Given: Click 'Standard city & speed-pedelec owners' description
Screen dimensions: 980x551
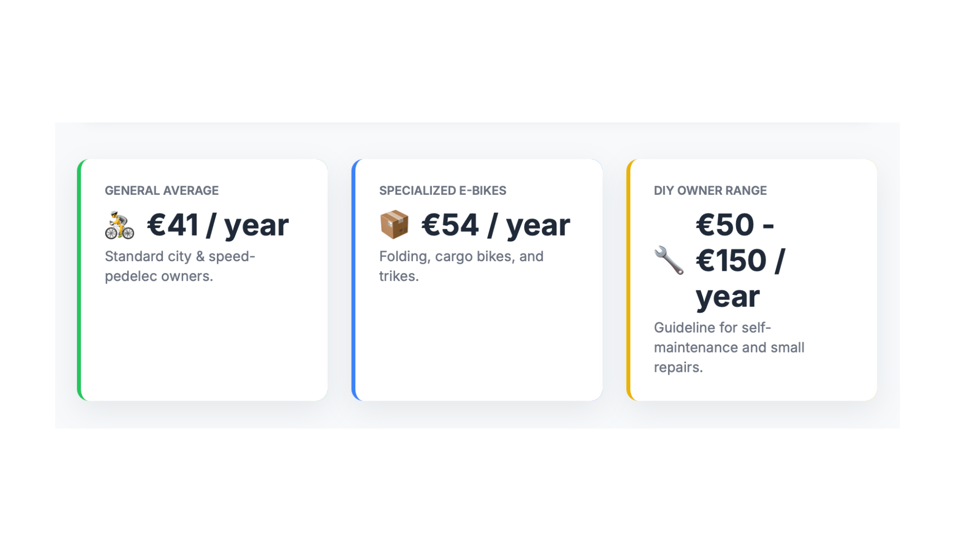Looking at the screenshot, I should 180,266.
